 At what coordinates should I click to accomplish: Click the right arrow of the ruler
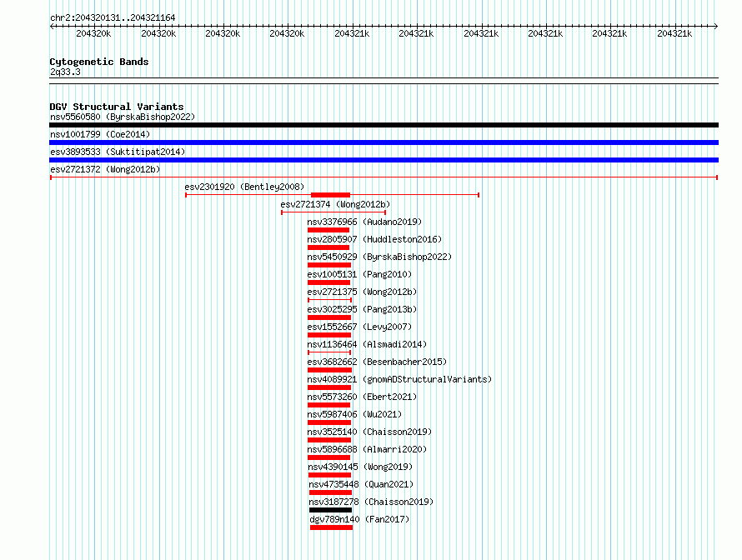click(x=716, y=26)
